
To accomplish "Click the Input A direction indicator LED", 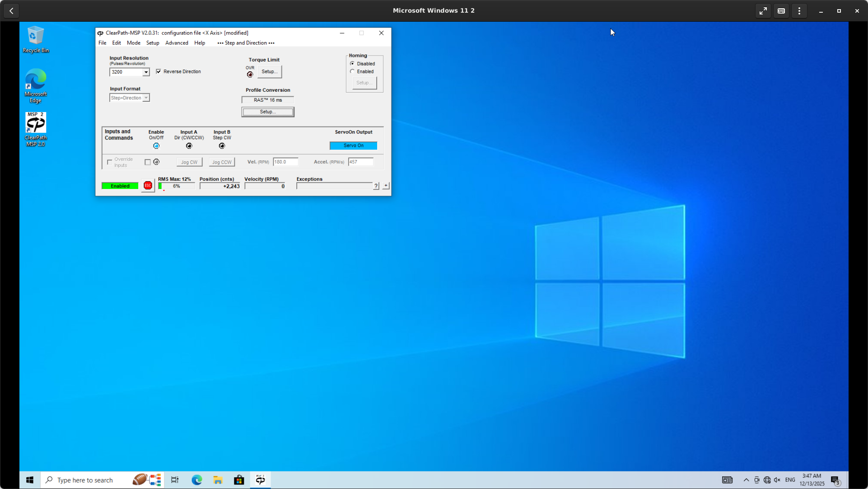I will tap(189, 146).
